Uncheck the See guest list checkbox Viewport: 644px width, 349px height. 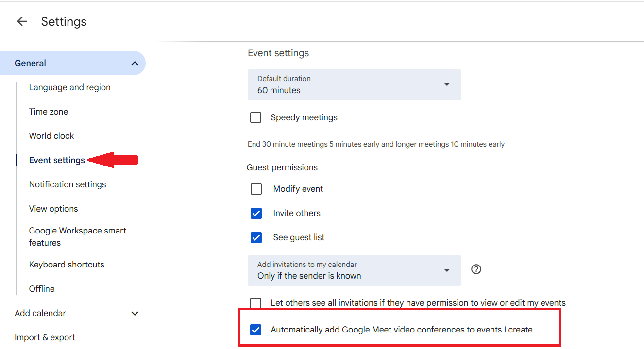256,237
